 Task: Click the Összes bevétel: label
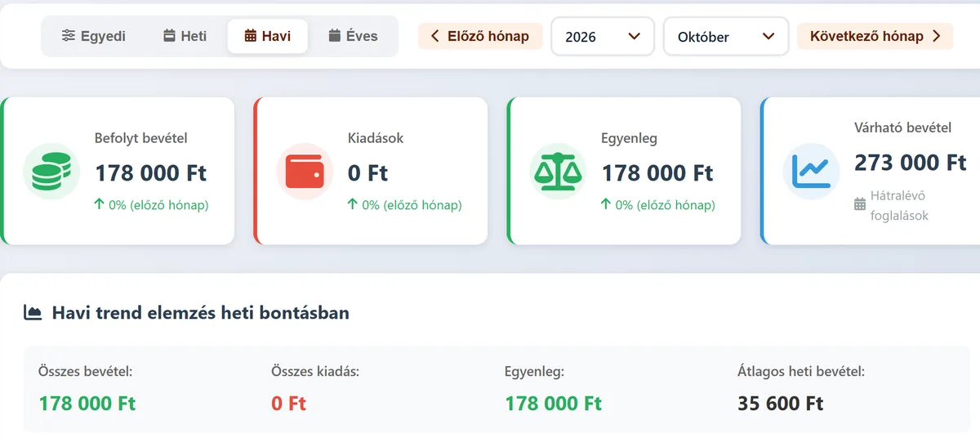click(x=85, y=372)
